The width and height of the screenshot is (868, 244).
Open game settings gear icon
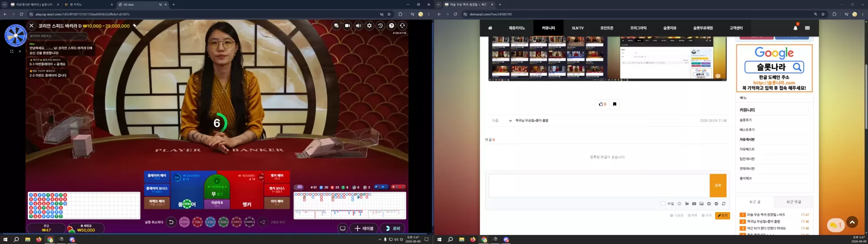[x=369, y=26]
